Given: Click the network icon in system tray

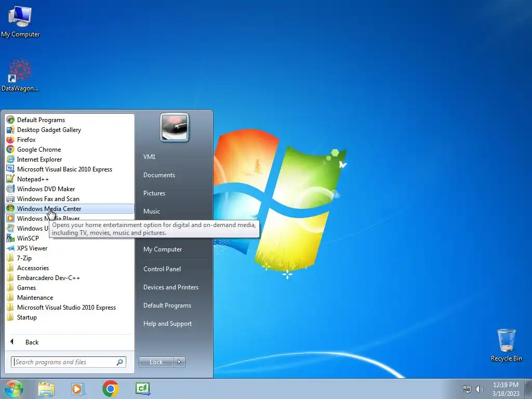Looking at the screenshot, I should pos(467,389).
